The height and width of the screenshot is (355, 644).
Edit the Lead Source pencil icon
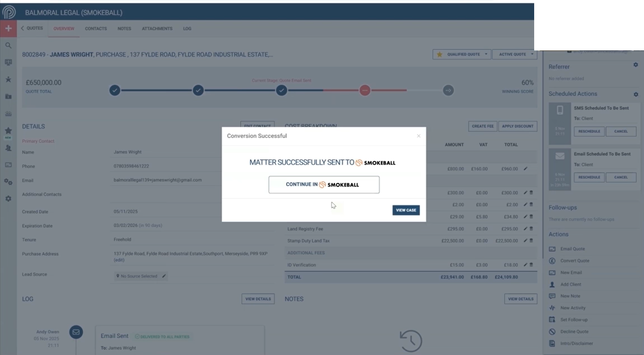164,276
